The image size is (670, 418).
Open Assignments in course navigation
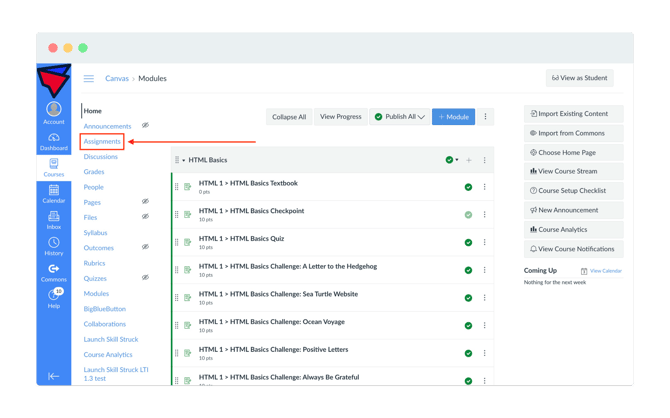click(102, 141)
